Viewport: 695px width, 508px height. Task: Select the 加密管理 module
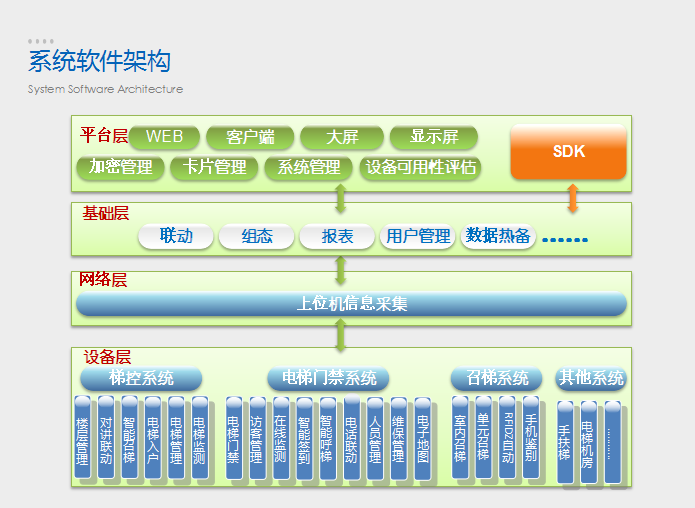coord(121,167)
